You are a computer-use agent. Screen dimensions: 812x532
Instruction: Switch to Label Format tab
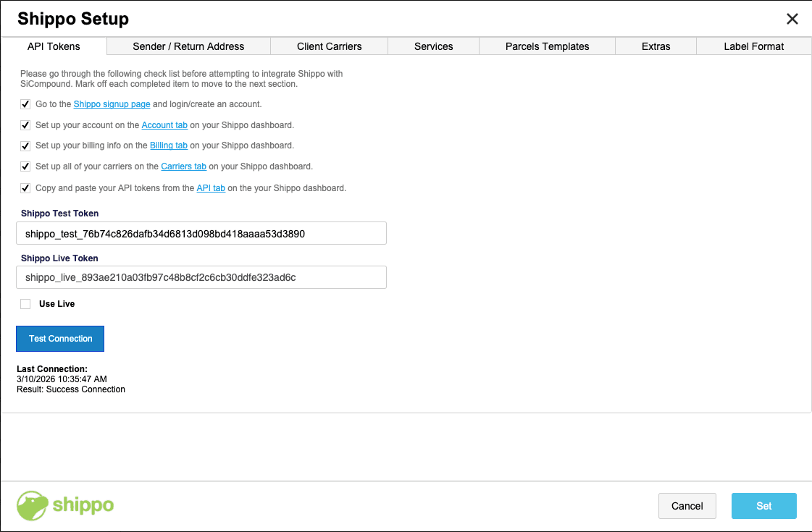point(753,46)
